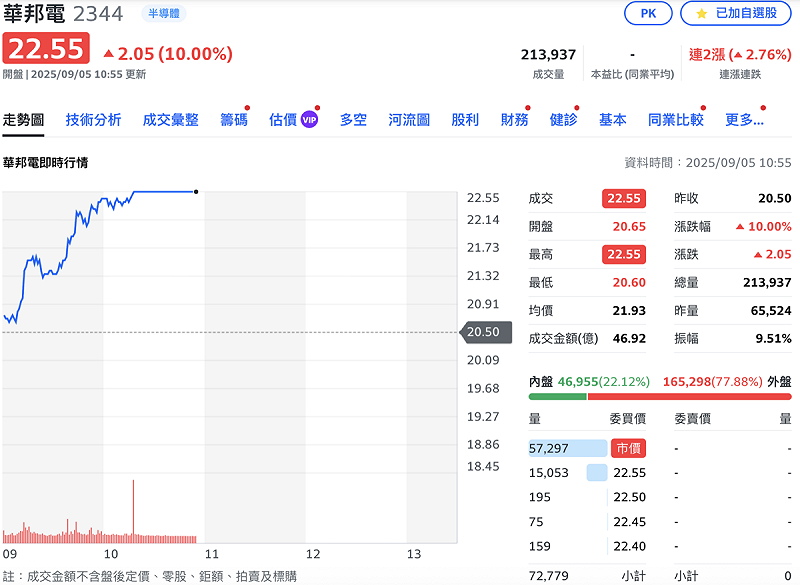800x585 pixels.
Task: Click the 外盤 165,298(77.88%) red text
Action: (713, 381)
